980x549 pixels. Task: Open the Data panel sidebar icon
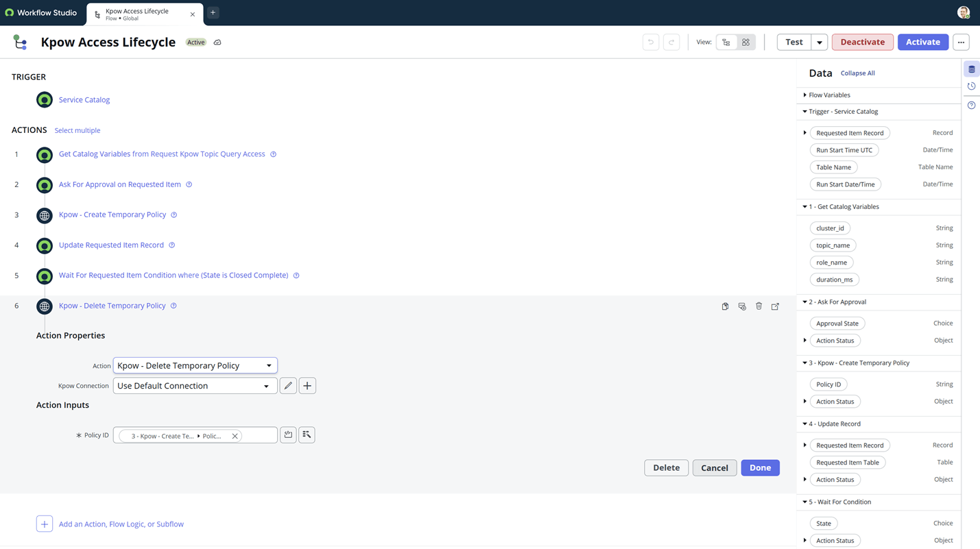pos(972,69)
